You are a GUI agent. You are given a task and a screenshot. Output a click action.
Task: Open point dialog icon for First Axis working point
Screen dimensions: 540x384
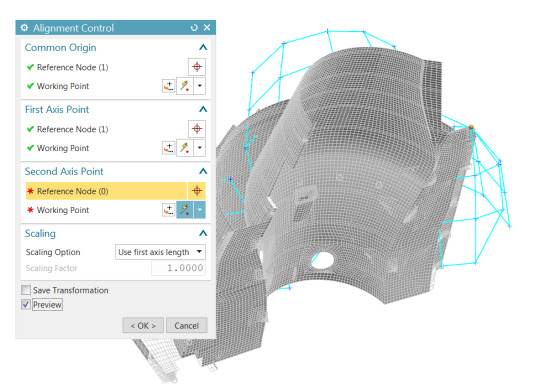(x=168, y=148)
